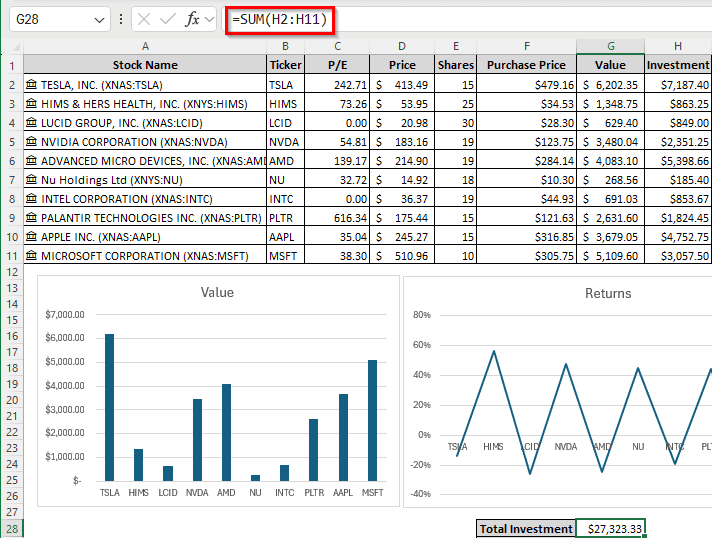Click the stock icon beside MICROSOFT CORPORATION
This screenshot has width=712, height=538.
click(31, 256)
